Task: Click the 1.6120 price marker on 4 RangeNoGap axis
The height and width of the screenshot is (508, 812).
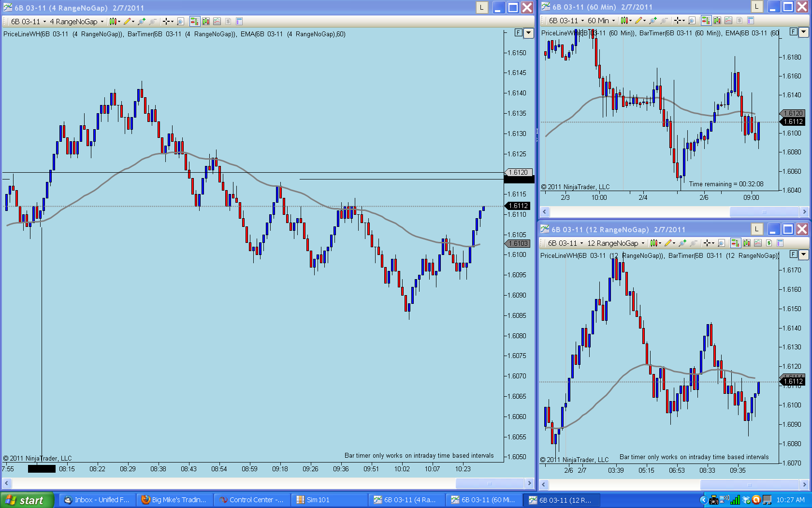Action: tap(519, 172)
